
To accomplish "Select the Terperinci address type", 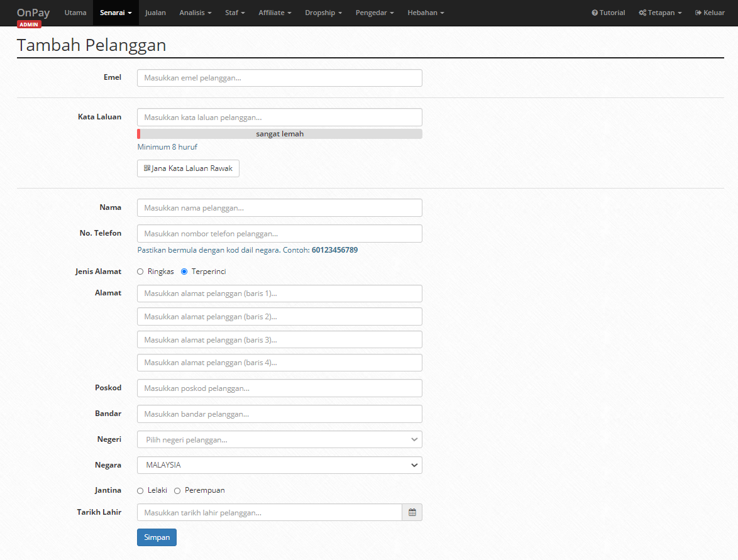I will point(184,272).
